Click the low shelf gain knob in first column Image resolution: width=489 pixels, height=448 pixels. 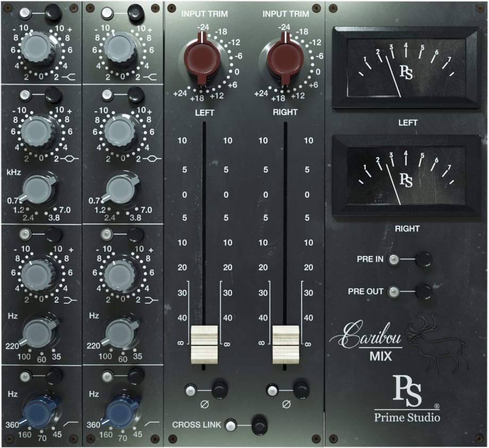coord(37,273)
